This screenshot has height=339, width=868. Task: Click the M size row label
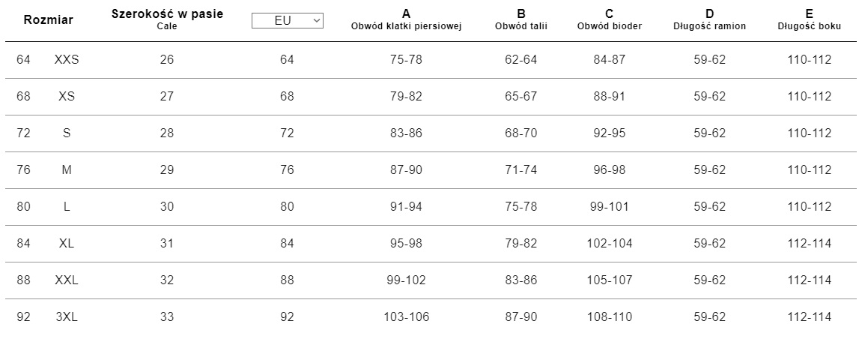(x=67, y=170)
